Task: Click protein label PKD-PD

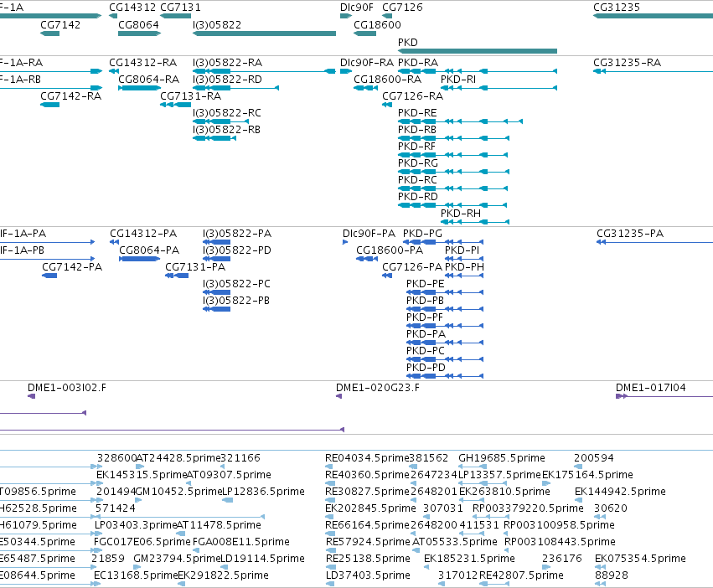Action: tap(426, 368)
